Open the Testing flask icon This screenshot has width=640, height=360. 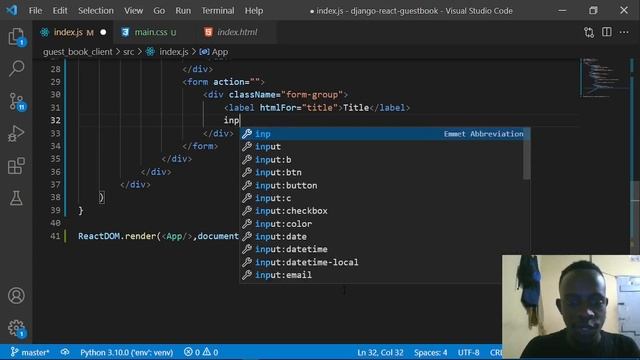pos(16,198)
